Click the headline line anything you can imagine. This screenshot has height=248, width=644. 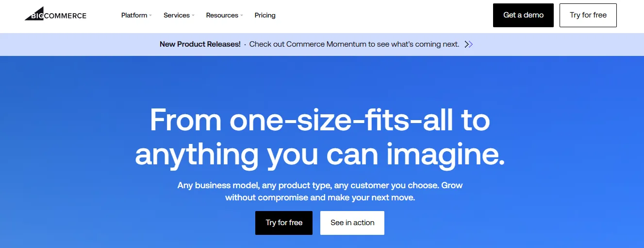320,154
